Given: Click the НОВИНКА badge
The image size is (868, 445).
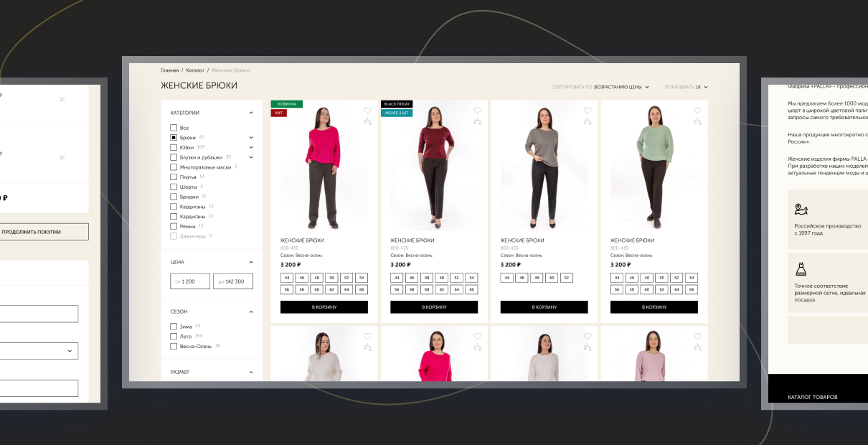Looking at the screenshot, I should click(x=286, y=104).
